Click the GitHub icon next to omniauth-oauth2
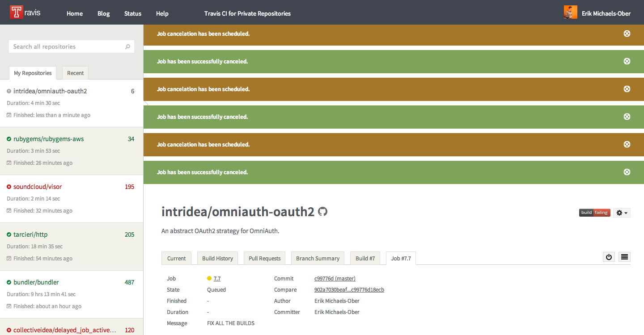The height and width of the screenshot is (335, 644). (x=323, y=212)
